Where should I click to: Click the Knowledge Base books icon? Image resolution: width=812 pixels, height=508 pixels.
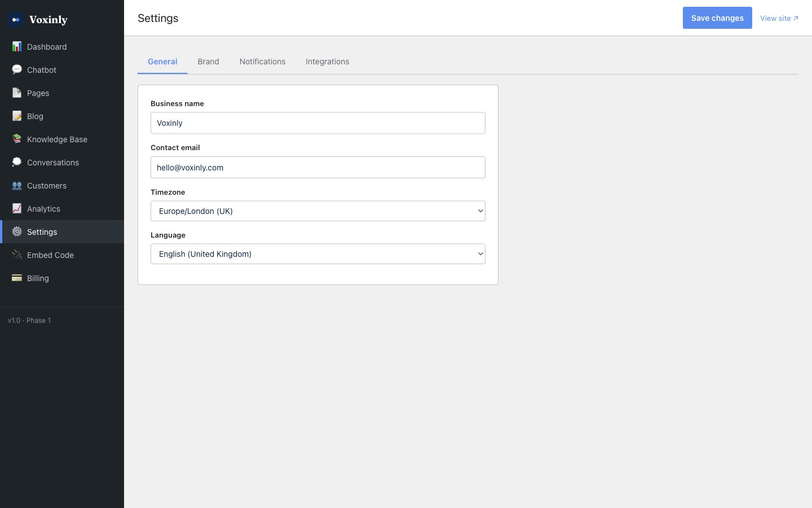(17, 139)
